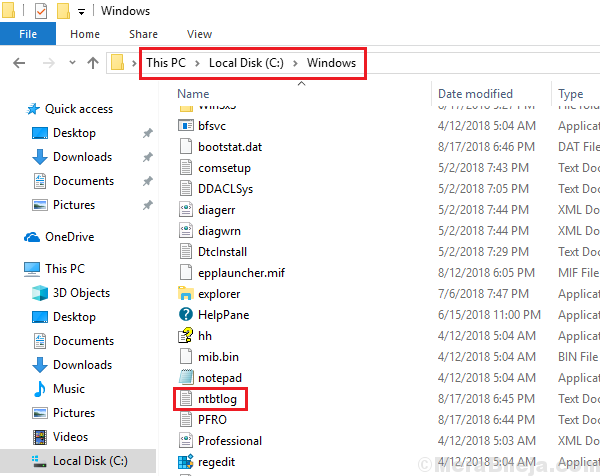Click HelpPane date 6/15/2018 11:00 PM
Screen dimensions: 600x476
[x=489, y=315]
